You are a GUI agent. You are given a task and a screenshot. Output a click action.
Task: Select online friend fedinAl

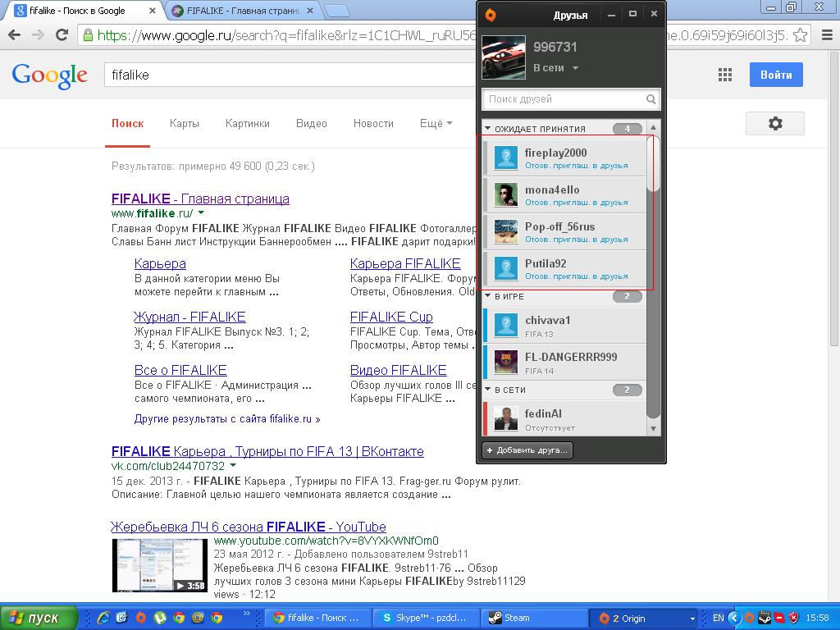point(564,418)
